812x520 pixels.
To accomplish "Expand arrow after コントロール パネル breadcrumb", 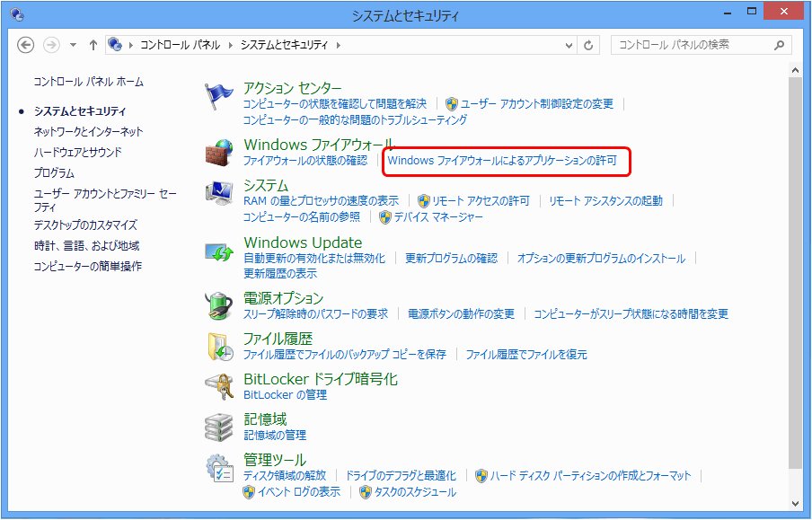I will pos(231,45).
